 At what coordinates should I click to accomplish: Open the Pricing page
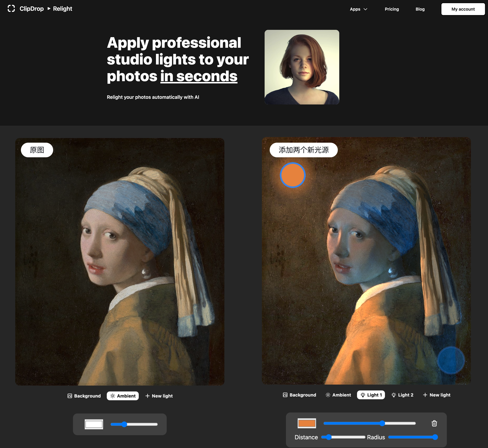392,9
